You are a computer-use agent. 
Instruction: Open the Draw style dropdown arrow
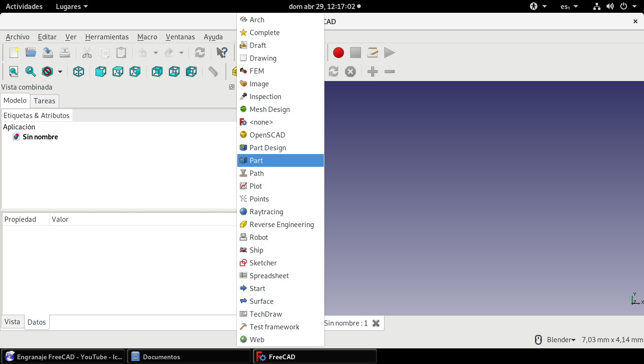tap(60, 72)
